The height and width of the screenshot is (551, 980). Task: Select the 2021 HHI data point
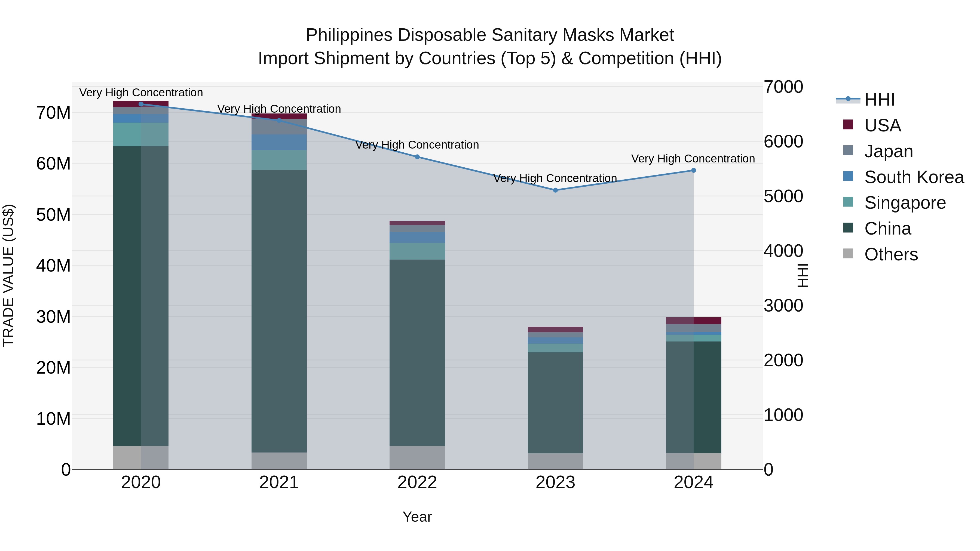(279, 121)
